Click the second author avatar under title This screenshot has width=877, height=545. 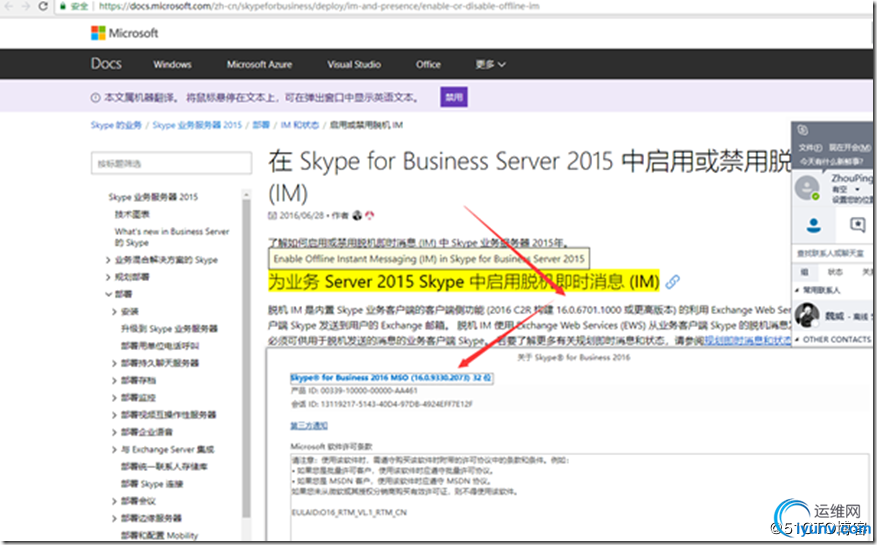pyautogui.click(x=369, y=215)
